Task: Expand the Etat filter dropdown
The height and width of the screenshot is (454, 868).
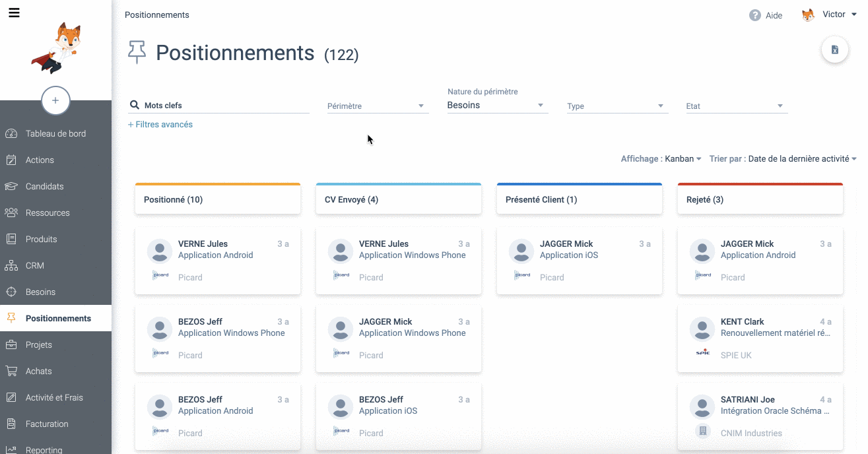Action: point(736,106)
